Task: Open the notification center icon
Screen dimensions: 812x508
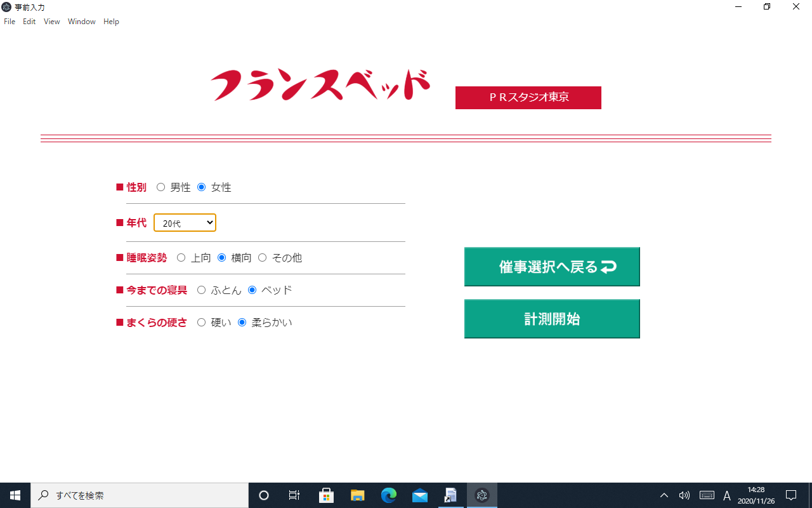Action: [791, 495]
